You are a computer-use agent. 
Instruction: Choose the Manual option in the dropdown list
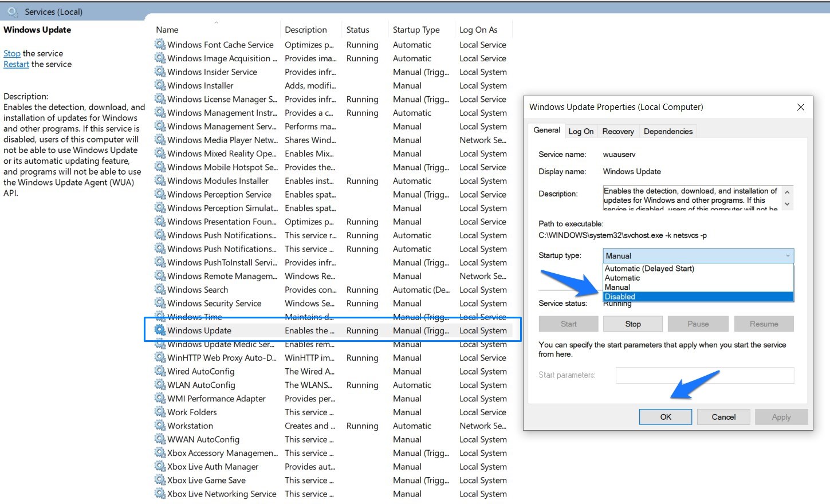(x=698, y=287)
